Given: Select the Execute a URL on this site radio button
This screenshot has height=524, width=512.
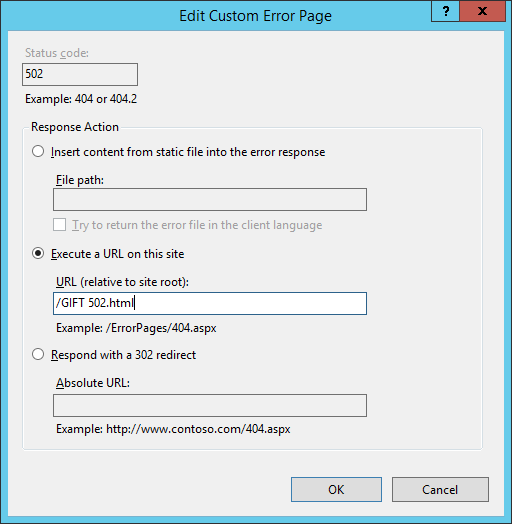Looking at the screenshot, I should point(38,253).
